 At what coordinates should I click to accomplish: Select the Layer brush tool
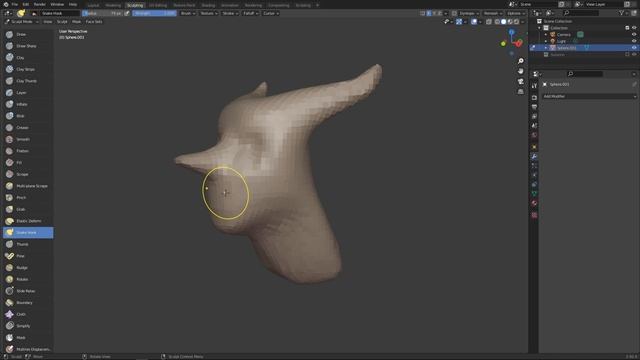[x=28, y=93]
